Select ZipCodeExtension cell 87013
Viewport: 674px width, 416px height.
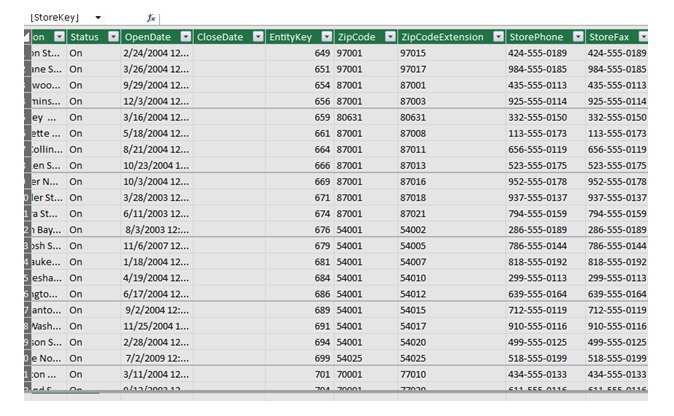(x=452, y=165)
